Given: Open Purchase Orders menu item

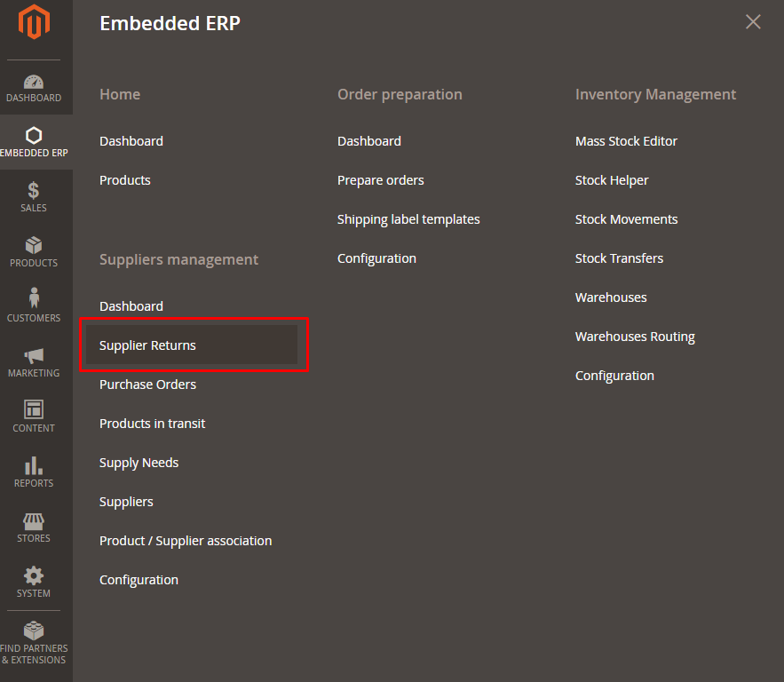Looking at the screenshot, I should pyautogui.click(x=147, y=384).
